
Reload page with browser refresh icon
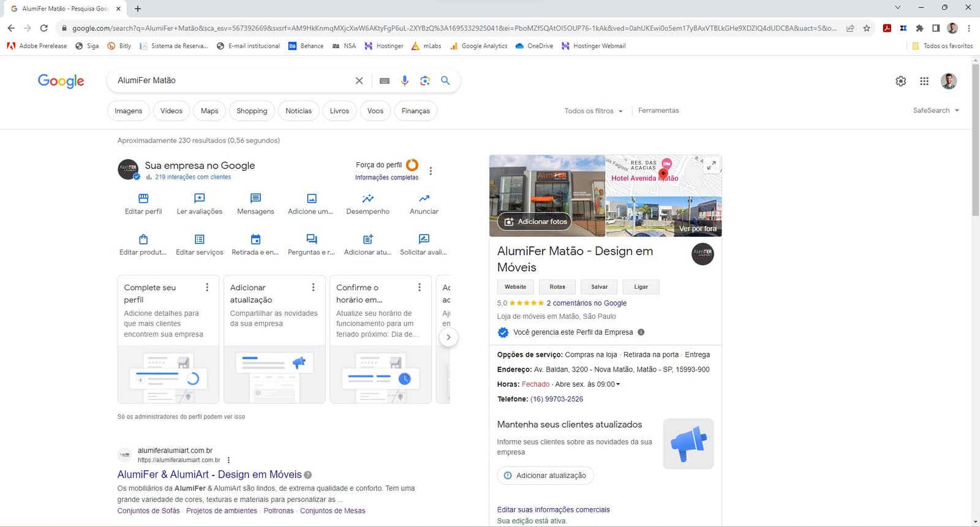pyautogui.click(x=43, y=28)
